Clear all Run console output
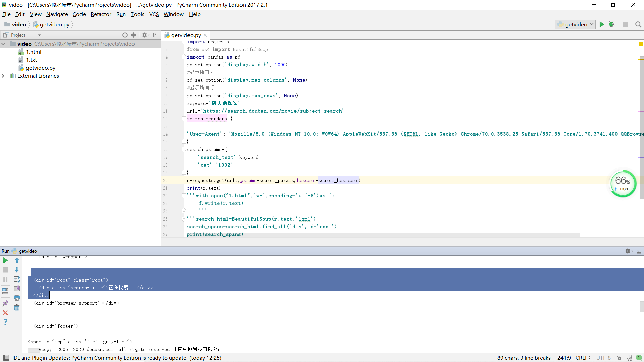 17,307
